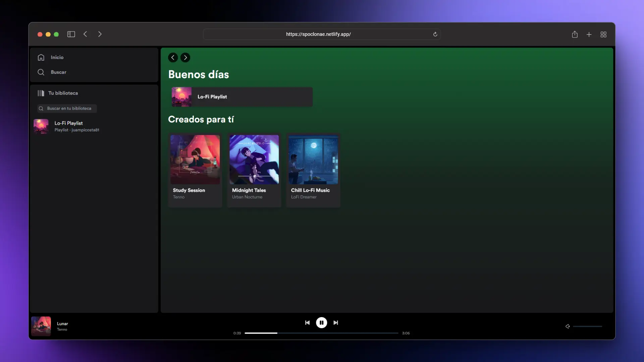
Task: Skip to the next track
Action: tap(335, 322)
